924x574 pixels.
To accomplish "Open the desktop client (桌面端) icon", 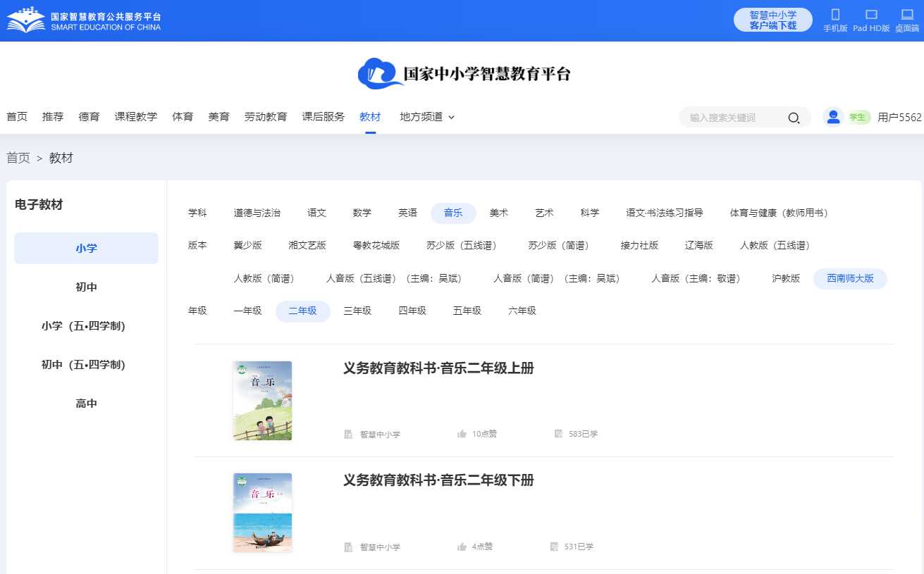I will (x=907, y=15).
